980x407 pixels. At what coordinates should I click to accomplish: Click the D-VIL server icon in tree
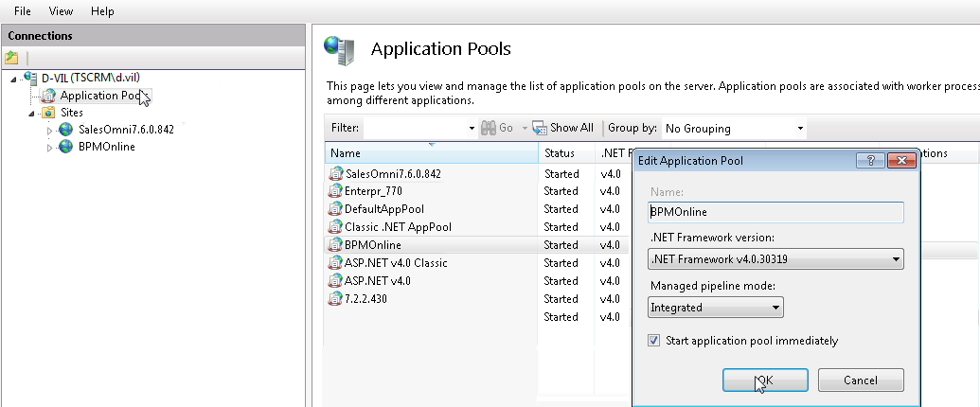[x=30, y=78]
